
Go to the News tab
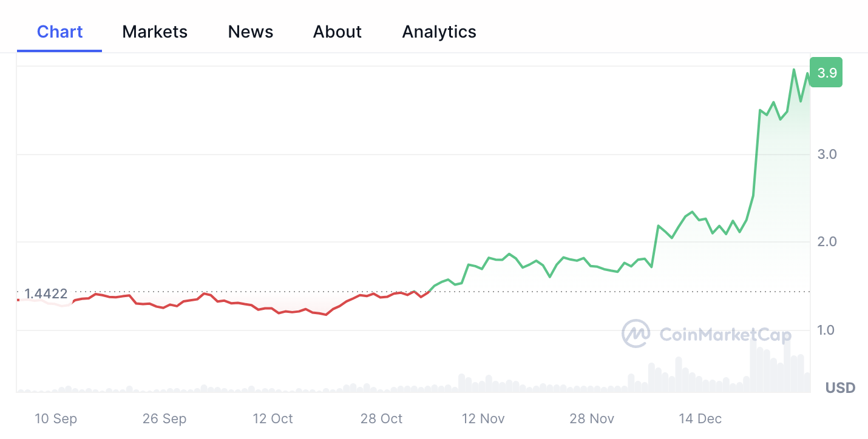(x=251, y=32)
